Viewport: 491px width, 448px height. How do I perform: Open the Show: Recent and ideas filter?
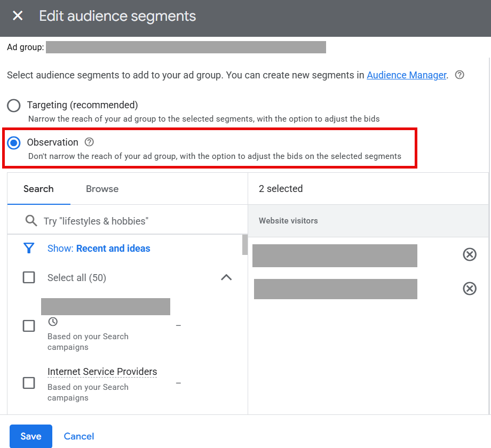[99, 249]
